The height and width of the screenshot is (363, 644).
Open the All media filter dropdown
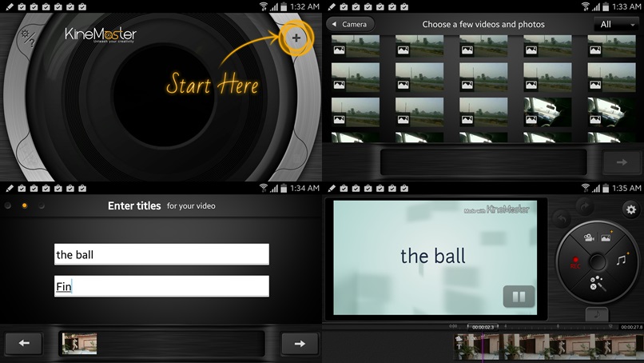[617, 24]
